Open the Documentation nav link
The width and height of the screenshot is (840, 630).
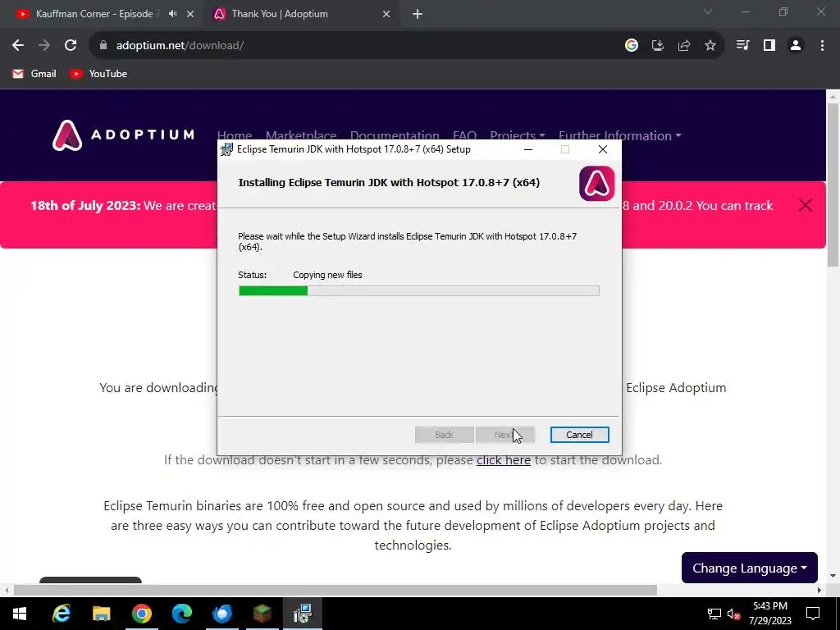pos(395,135)
